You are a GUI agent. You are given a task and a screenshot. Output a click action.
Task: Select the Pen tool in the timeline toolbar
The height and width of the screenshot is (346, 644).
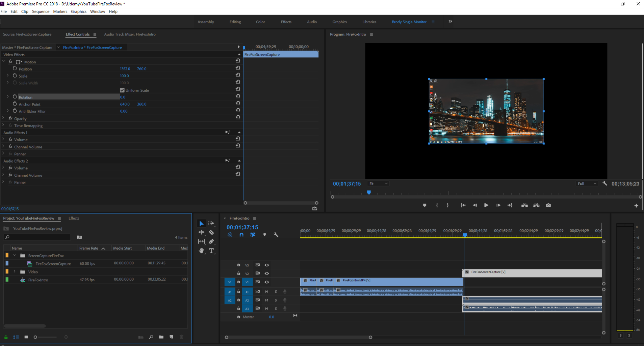212,241
